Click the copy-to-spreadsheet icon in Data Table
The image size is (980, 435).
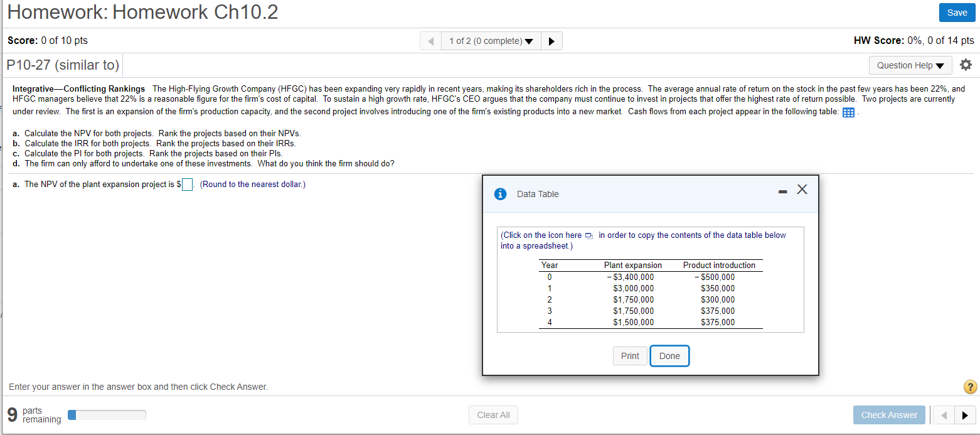tap(589, 236)
